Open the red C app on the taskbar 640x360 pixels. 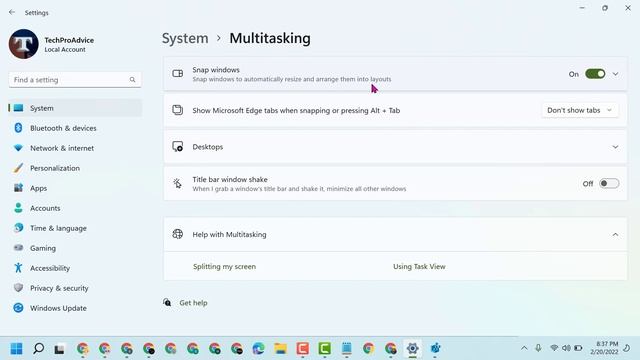(x=302, y=349)
